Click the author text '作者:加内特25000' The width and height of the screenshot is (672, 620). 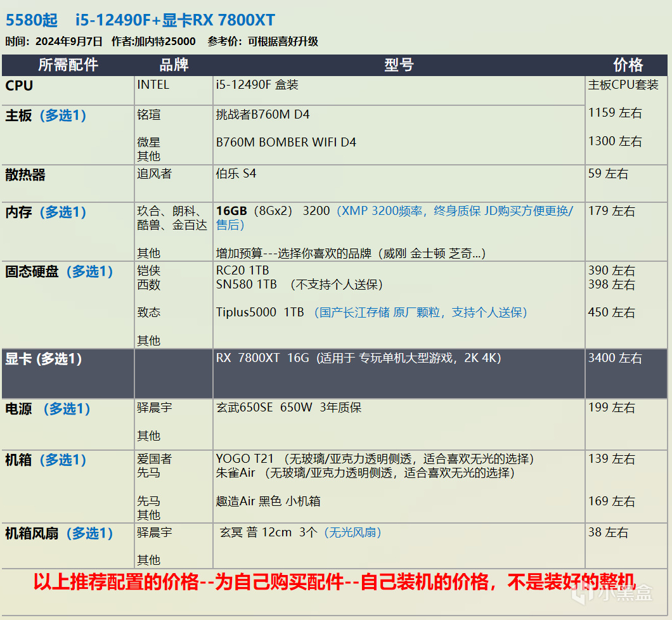click(x=153, y=42)
